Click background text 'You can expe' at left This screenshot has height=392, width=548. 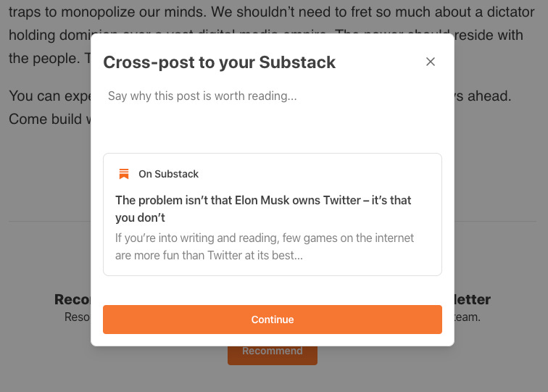pyautogui.click(x=49, y=96)
